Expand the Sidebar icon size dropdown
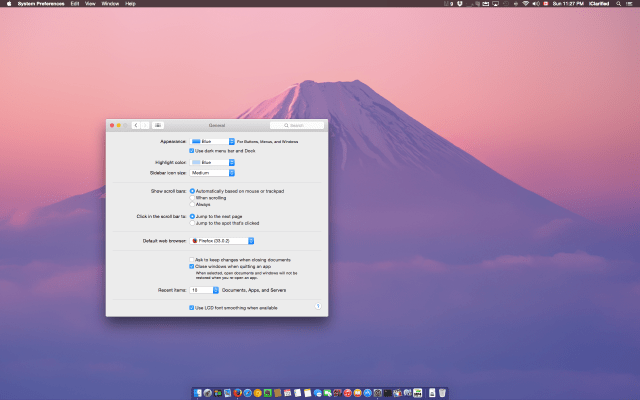 (x=213, y=172)
